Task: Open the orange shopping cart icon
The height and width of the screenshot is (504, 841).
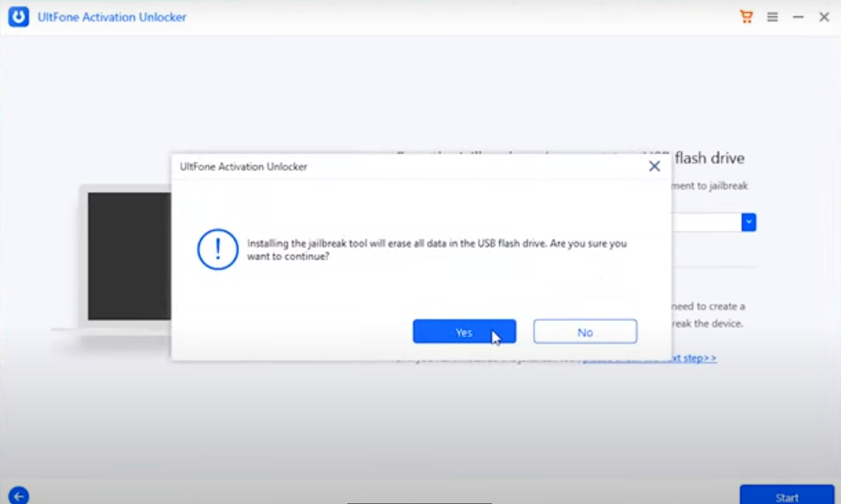Action: [x=746, y=17]
